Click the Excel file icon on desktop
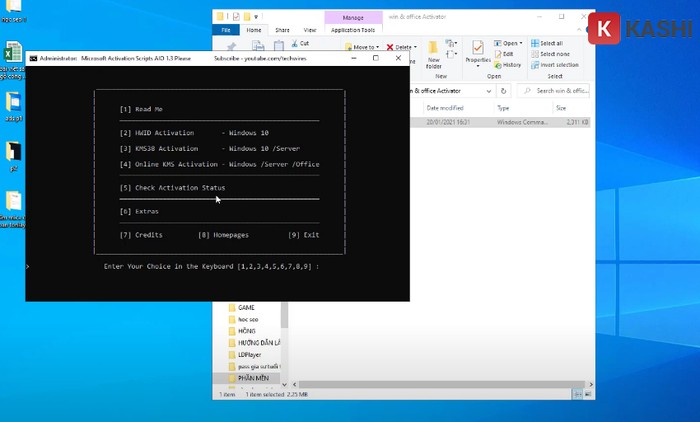 [13, 53]
